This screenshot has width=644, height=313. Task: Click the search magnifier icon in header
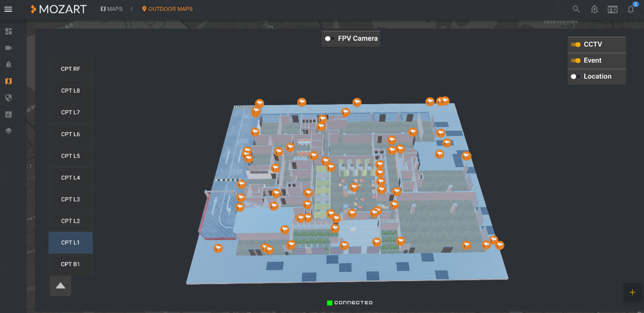(576, 9)
